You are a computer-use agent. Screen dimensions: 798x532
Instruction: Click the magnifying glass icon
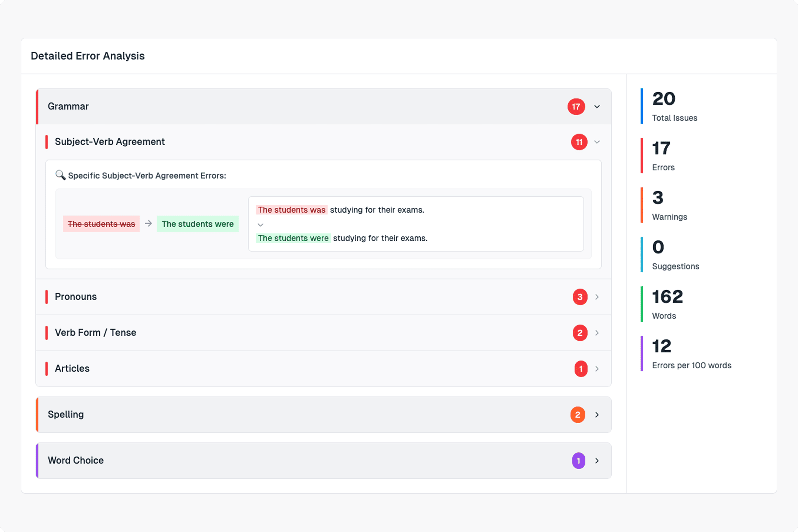pyautogui.click(x=61, y=175)
